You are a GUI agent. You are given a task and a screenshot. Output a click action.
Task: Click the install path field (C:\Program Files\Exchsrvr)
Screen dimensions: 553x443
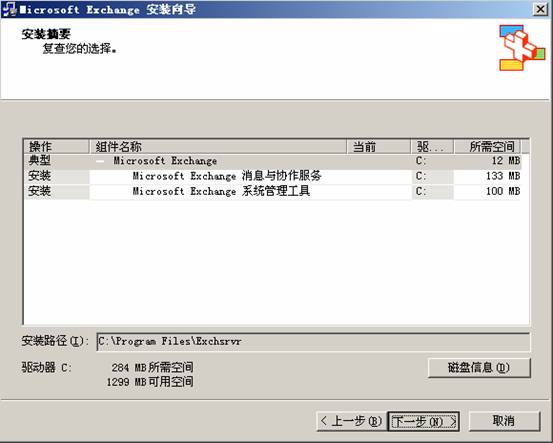click(313, 341)
